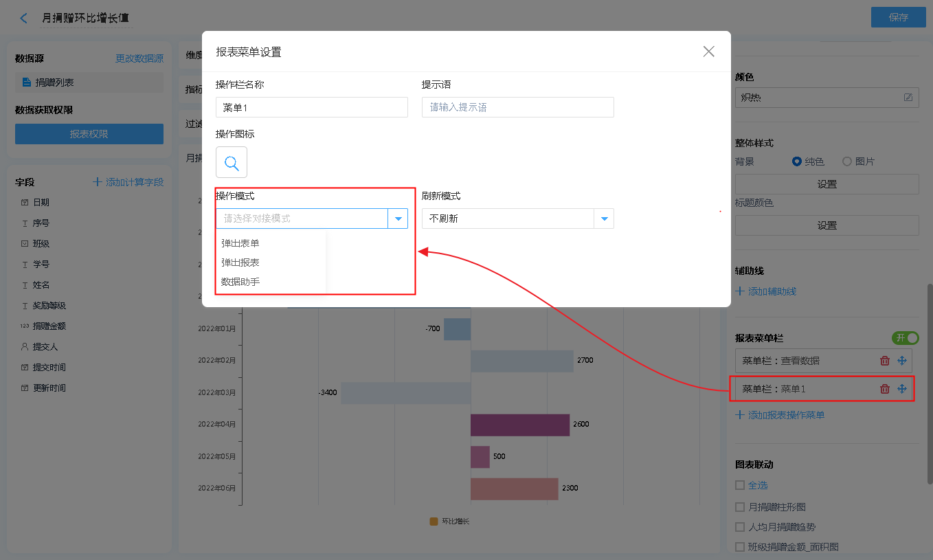Open the 操作模式 dropdown arrow

point(398,219)
